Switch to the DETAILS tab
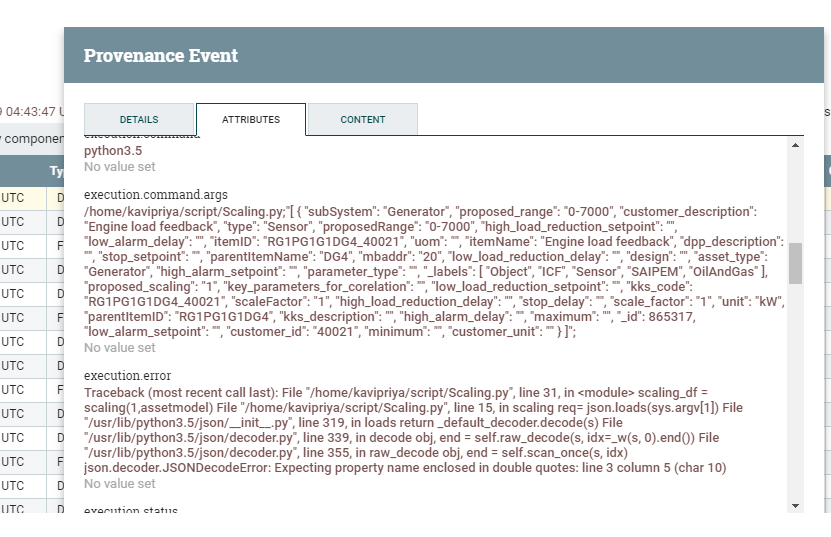This screenshot has height=537, width=831. tap(139, 119)
